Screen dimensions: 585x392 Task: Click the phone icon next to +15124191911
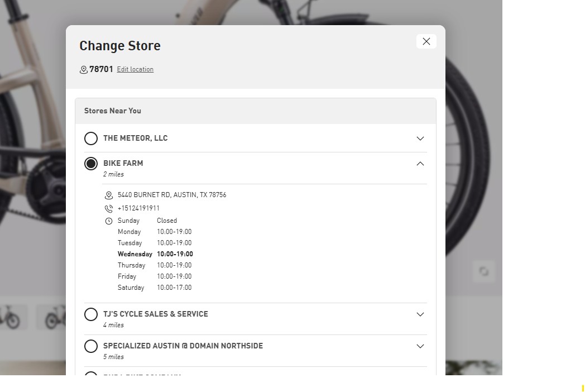(108, 209)
